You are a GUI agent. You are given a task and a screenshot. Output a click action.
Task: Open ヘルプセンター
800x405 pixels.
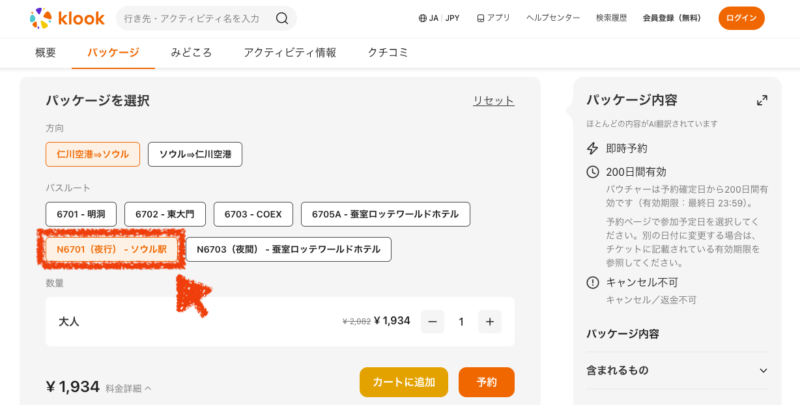pyautogui.click(x=553, y=18)
